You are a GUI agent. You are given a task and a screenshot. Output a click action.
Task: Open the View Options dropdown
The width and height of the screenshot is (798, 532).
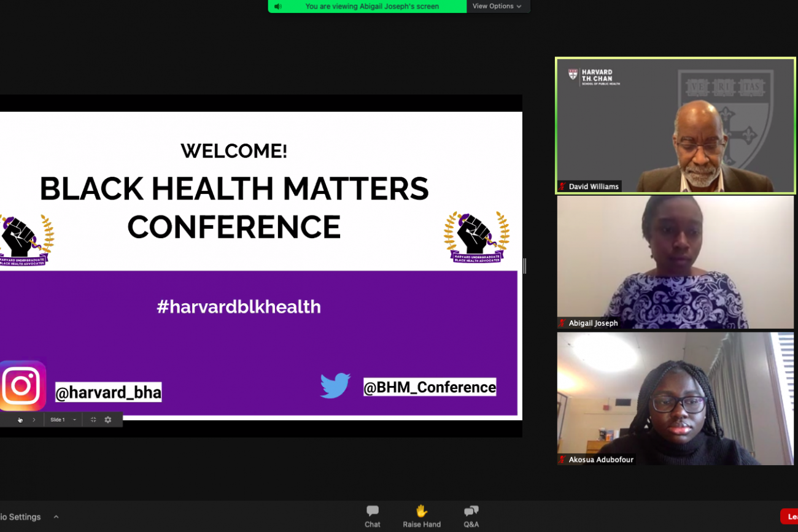[x=497, y=7]
